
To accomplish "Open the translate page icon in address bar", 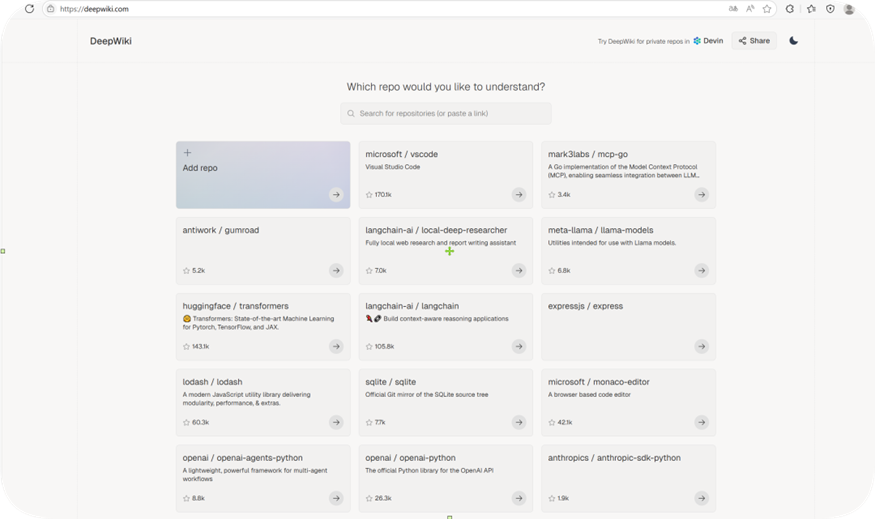I will click(733, 9).
